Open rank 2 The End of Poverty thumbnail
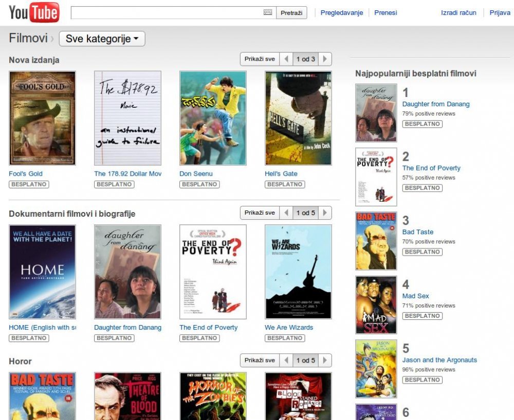Screen dimensions: 514x420 coord(376,177)
